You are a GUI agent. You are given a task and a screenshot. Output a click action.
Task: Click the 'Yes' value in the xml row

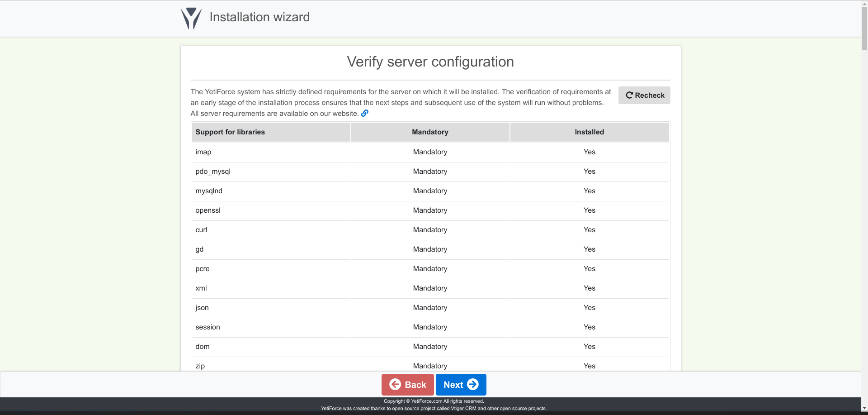click(590, 288)
